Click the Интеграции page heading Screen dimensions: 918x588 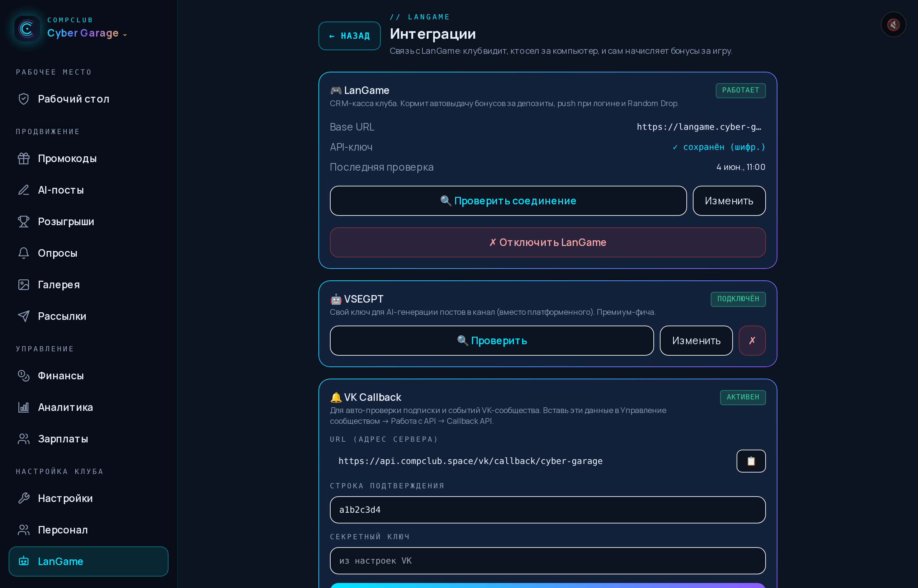(433, 34)
